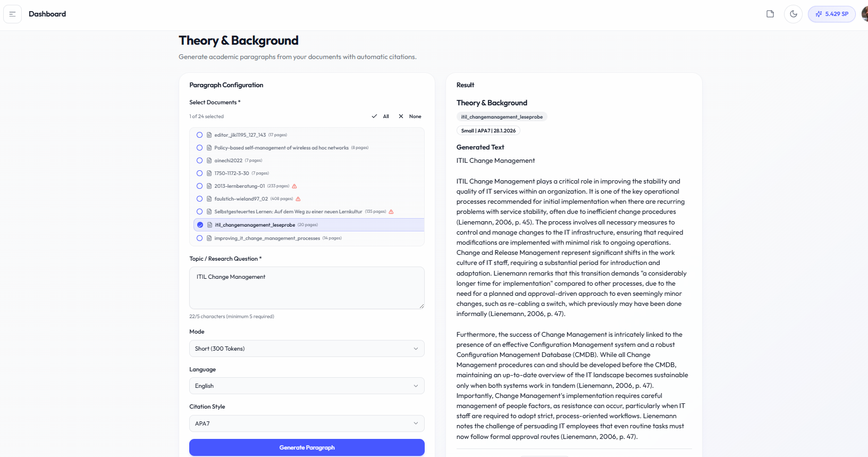Toggle dark mode with the moon icon
Viewport: 868px width, 457px height.
click(x=793, y=14)
